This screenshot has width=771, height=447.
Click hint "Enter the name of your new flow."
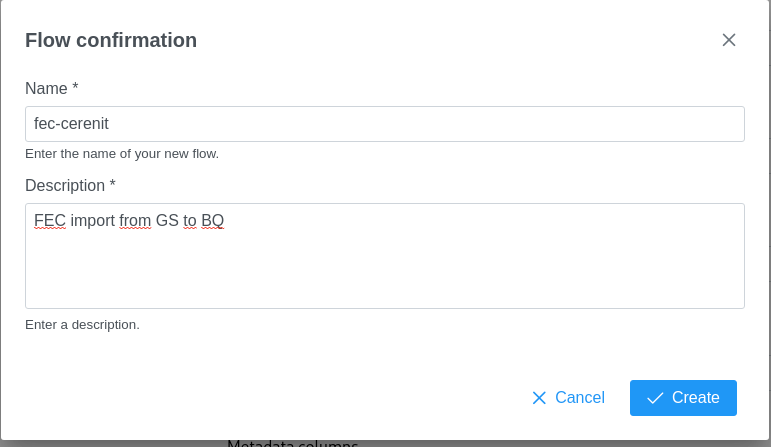pos(122,154)
